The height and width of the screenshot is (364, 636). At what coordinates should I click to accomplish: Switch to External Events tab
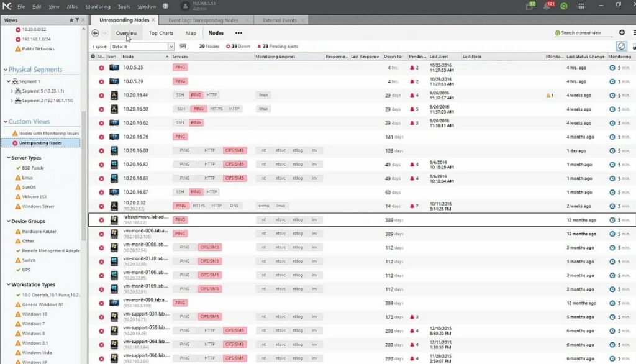(279, 20)
